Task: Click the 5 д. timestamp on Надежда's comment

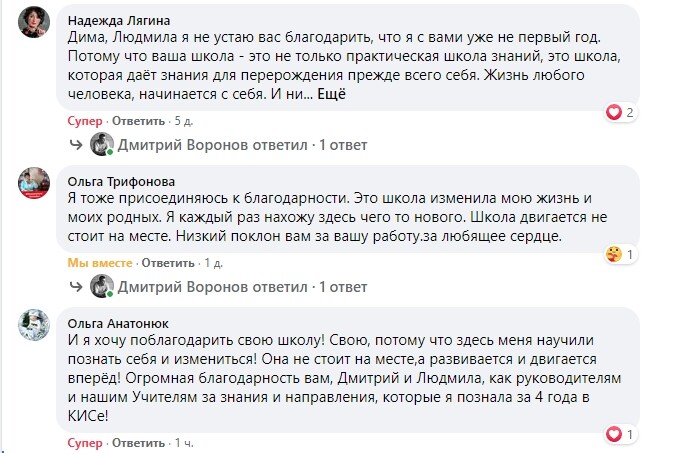Action: (183, 121)
